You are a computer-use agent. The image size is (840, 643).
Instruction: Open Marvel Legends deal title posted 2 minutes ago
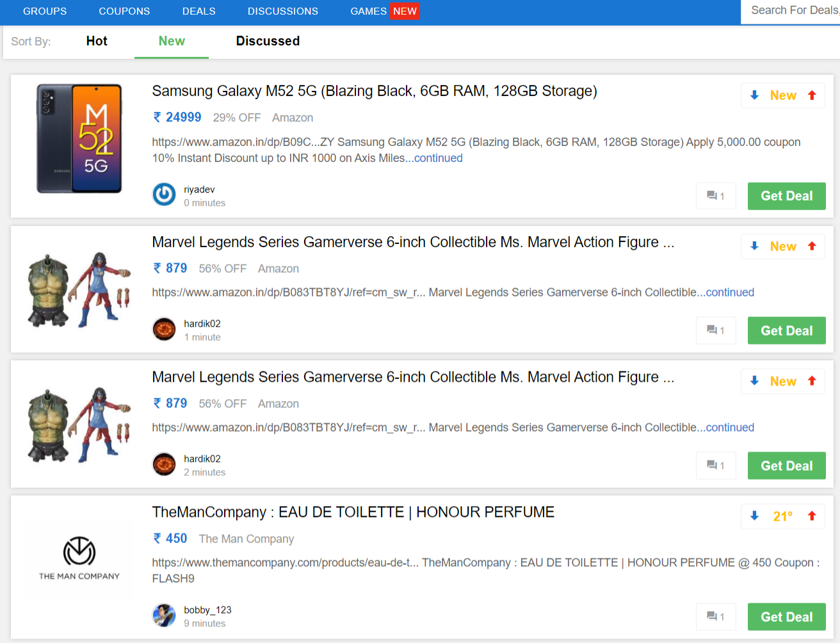413,377
